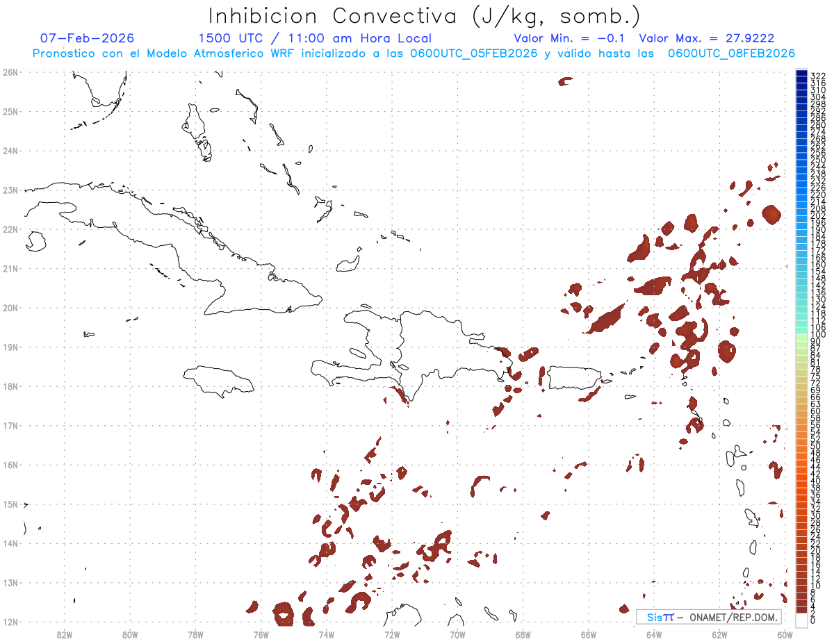Image resolution: width=834 pixels, height=644 pixels.
Task: Click the latitude label "16N"
Action: coord(10,465)
